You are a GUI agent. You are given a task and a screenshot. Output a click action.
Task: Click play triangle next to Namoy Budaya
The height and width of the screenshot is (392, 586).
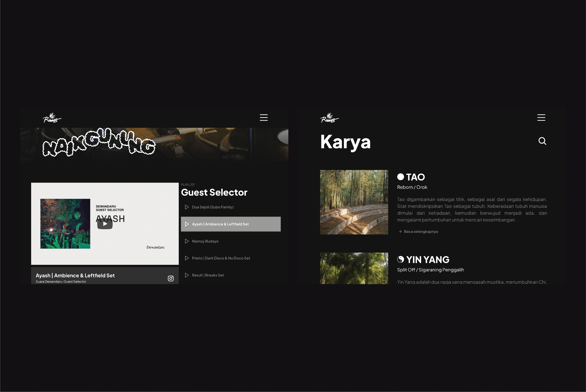tap(187, 241)
